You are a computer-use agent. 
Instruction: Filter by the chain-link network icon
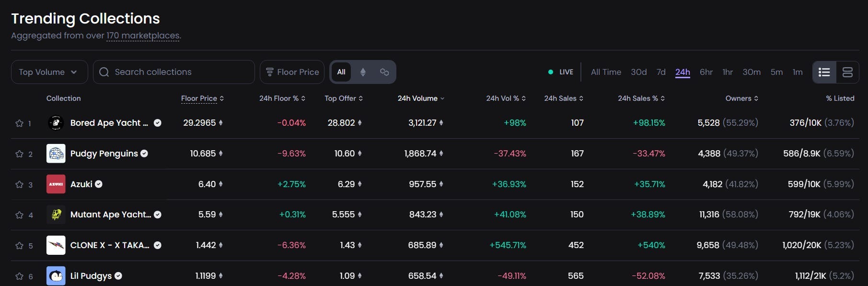tap(384, 72)
